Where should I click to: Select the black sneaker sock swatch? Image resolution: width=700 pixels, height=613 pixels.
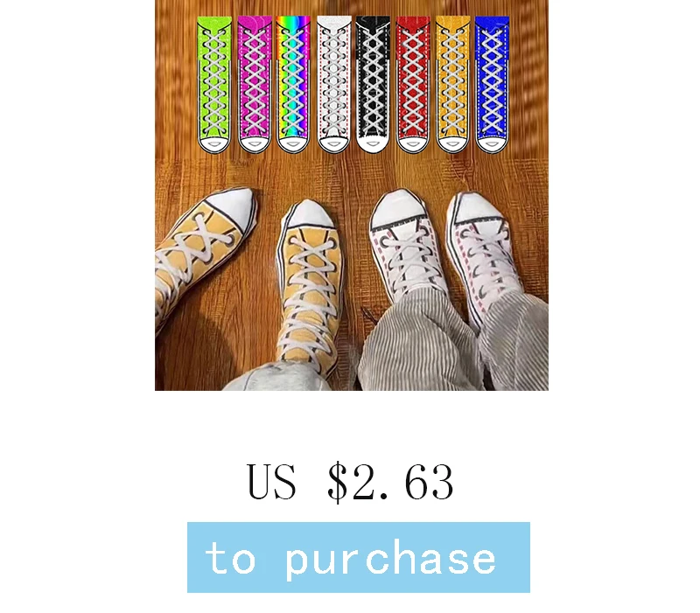pyautogui.click(x=374, y=85)
